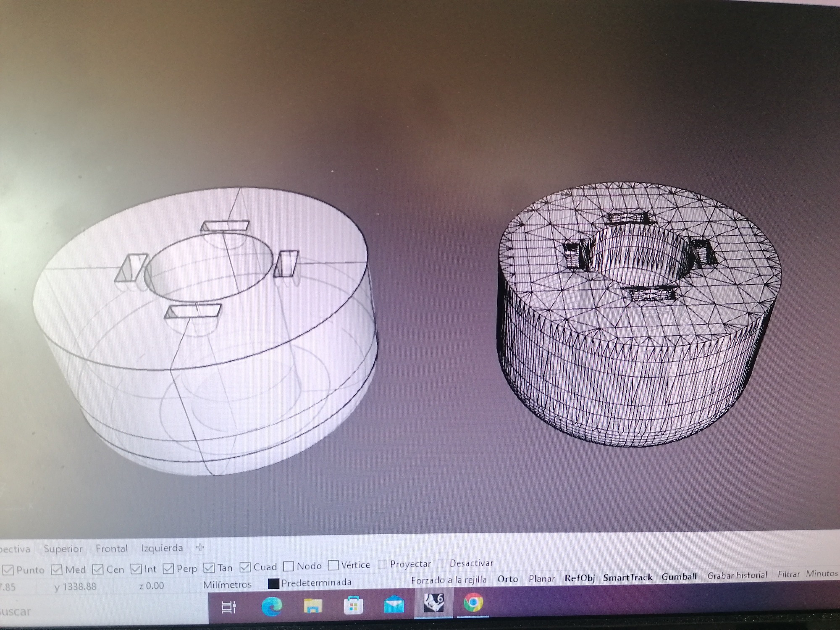
Task: Toggle the Int osnap checkbox
Action: click(x=136, y=569)
